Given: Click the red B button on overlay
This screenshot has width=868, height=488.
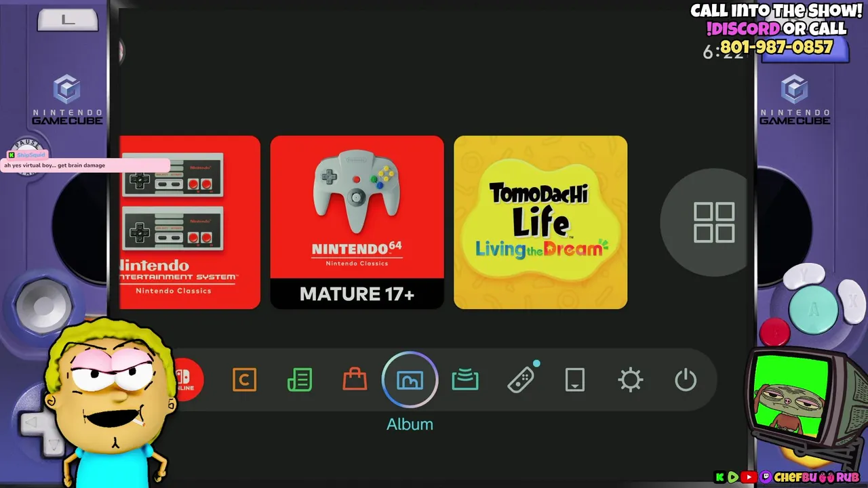Looking at the screenshot, I should pos(774,332).
